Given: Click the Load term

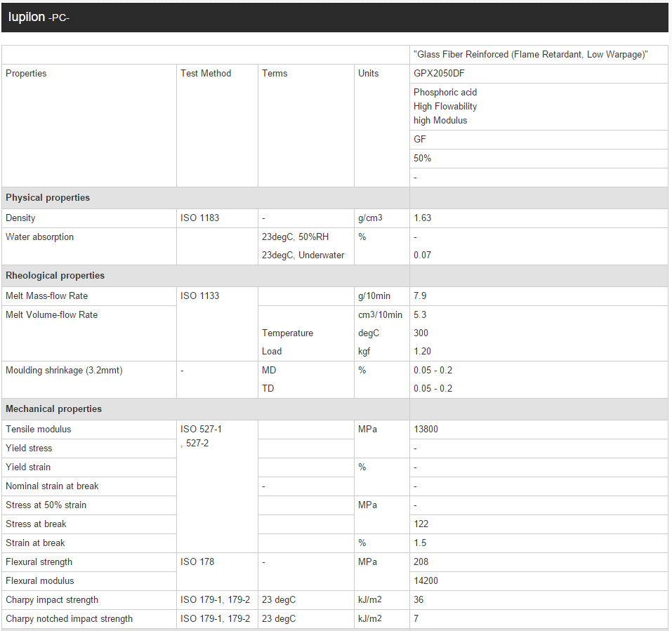Looking at the screenshot, I should click(x=272, y=351).
